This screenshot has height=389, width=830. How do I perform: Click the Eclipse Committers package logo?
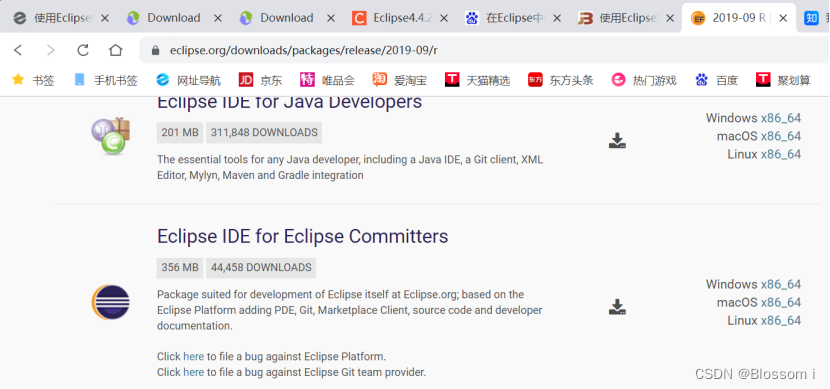pyautogui.click(x=110, y=302)
